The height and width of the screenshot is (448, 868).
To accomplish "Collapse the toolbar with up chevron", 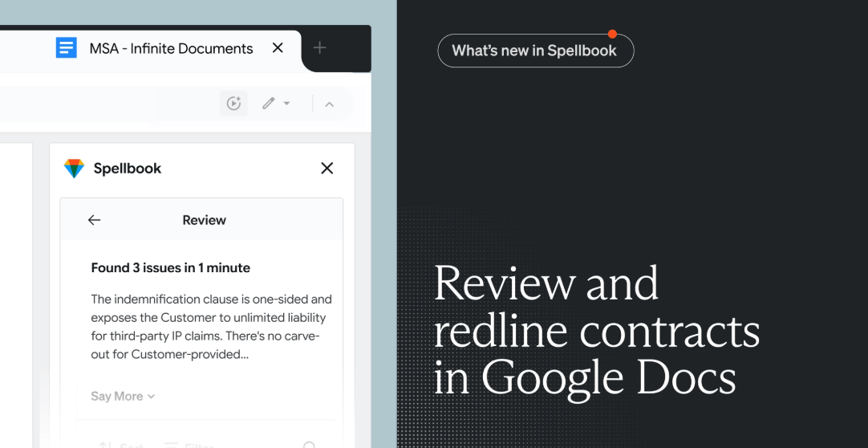I will pyautogui.click(x=330, y=104).
